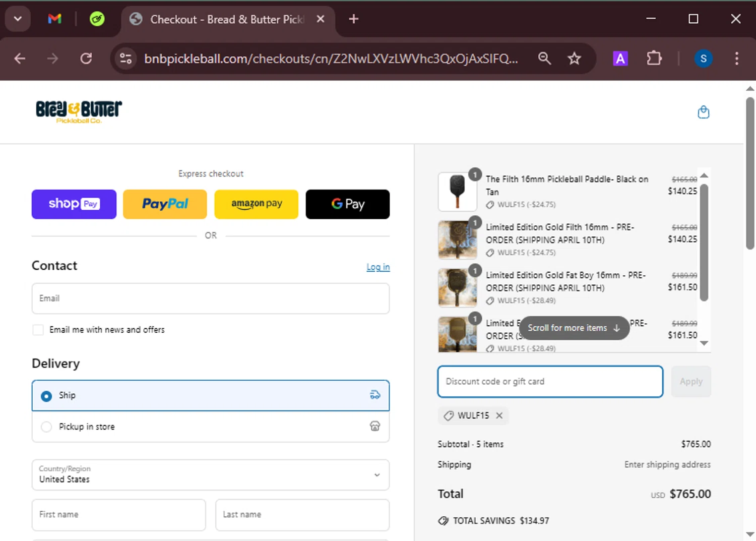The height and width of the screenshot is (541, 756).
Task: Open the shopping bag cart icon
Action: pos(704,112)
